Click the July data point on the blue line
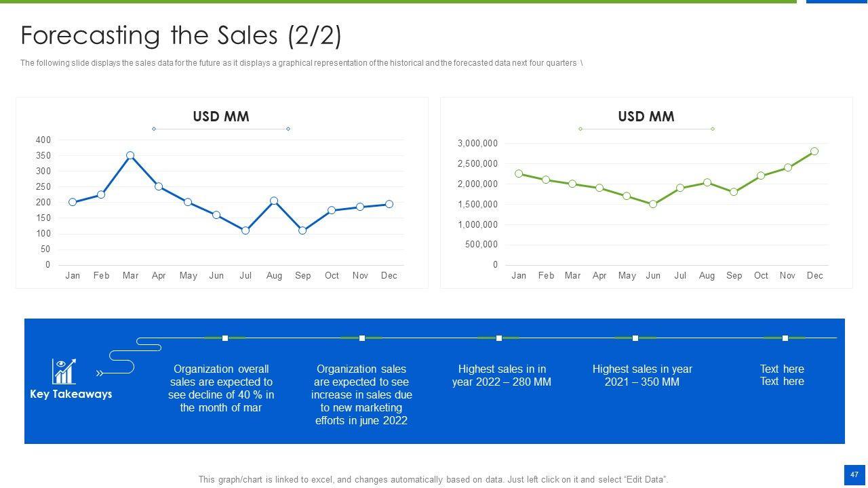Screen dimensions: 868x488 [x=245, y=230]
